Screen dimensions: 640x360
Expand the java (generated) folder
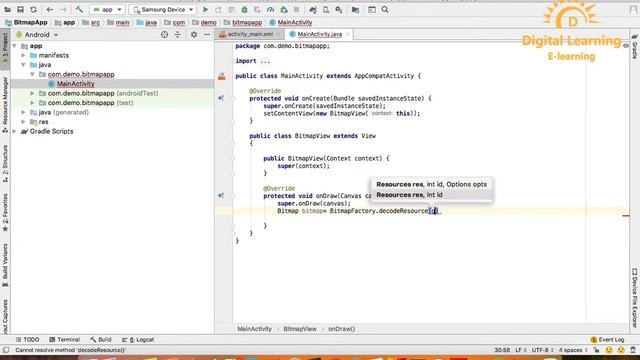pyautogui.click(x=24, y=112)
